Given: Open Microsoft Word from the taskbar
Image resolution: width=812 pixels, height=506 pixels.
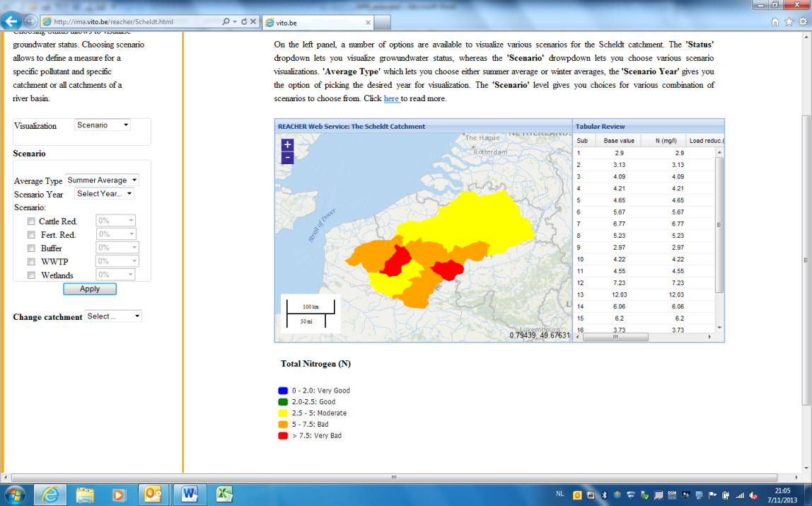Looking at the screenshot, I should (189, 493).
